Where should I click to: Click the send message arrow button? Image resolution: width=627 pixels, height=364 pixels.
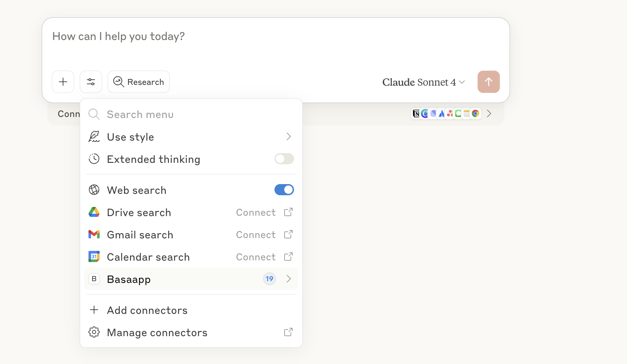(488, 82)
